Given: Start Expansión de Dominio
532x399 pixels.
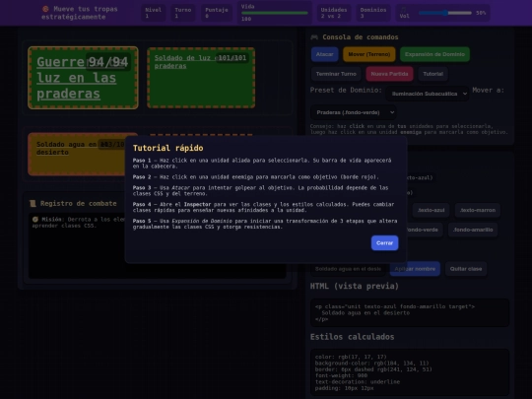Looking at the screenshot, I should coord(434,54).
